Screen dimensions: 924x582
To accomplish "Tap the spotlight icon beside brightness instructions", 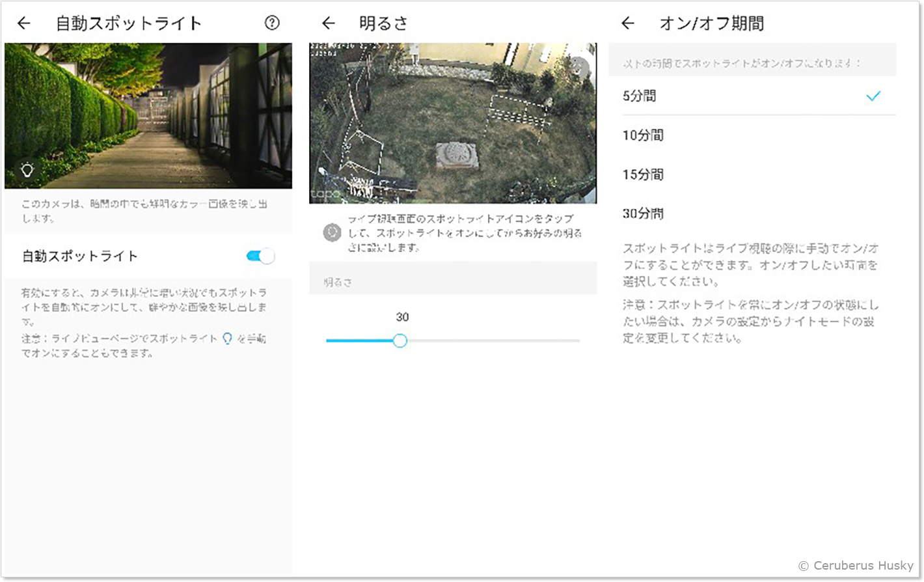I will [x=333, y=232].
